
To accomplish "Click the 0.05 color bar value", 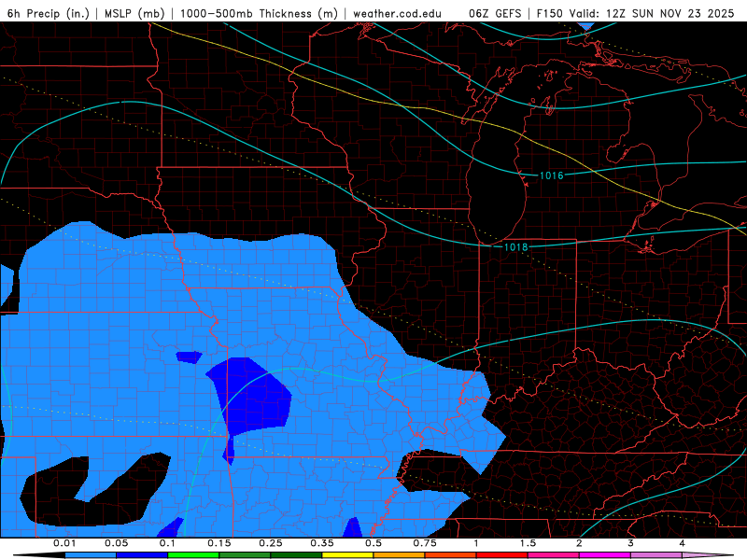I will click(x=116, y=543).
